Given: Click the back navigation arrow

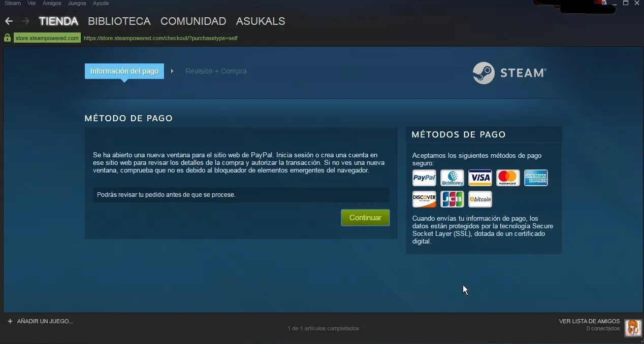Looking at the screenshot, I should point(8,21).
